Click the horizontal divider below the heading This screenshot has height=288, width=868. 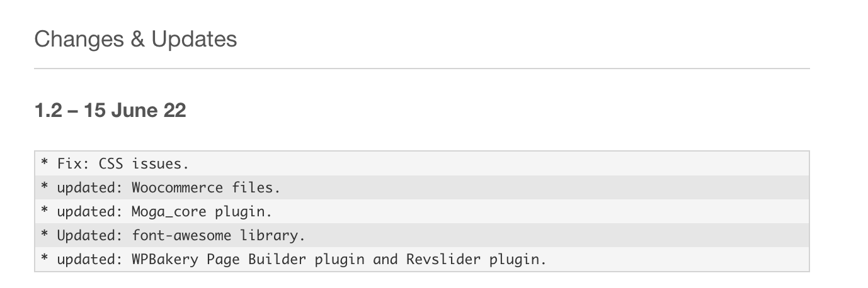(x=422, y=68)
